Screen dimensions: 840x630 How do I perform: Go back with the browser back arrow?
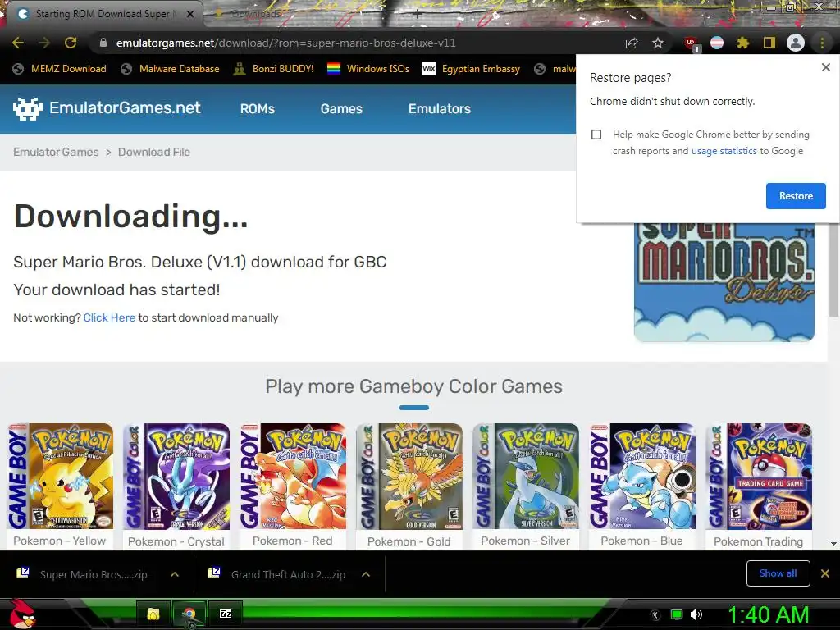pos(18,43)
